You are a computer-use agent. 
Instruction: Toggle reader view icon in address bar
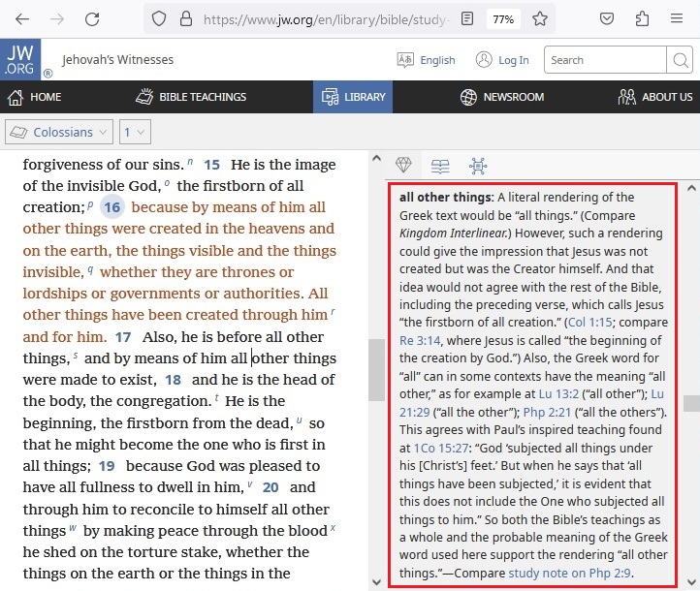pyautogui.click(x=467, y=18)
